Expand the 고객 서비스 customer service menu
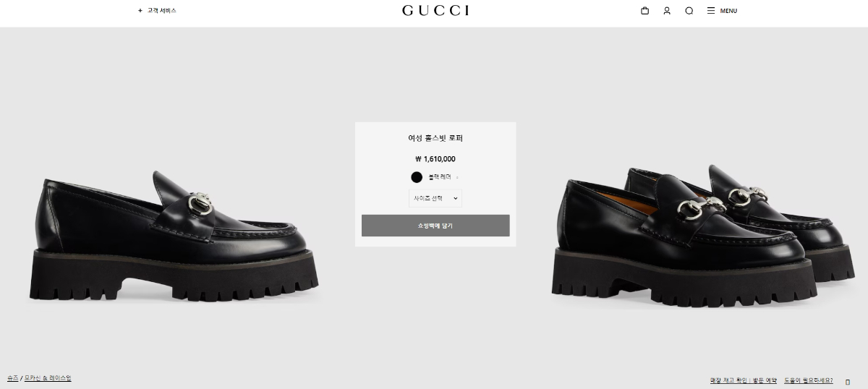Screen dimensions: 868x389 coord(162,11)
